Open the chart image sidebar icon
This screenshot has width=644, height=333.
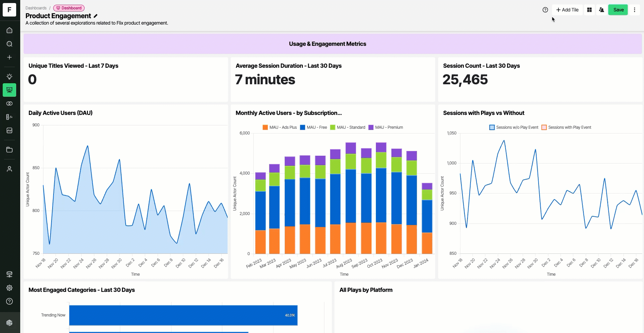click(x=9, y=130)
